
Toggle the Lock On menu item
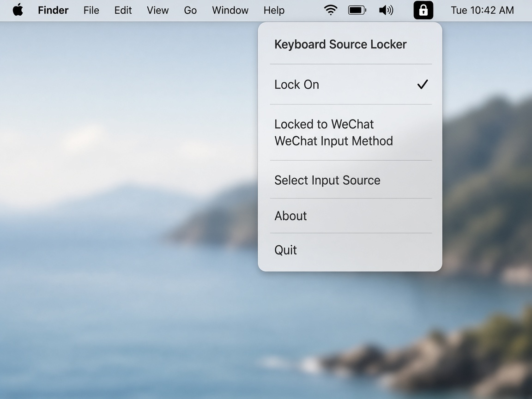tap(351, 85)
